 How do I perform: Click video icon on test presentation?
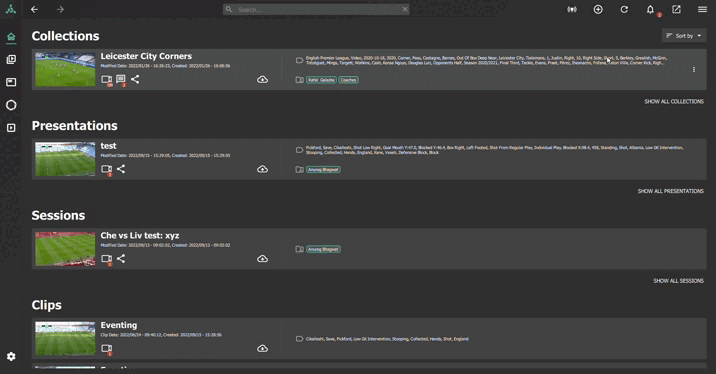point(106,169)
